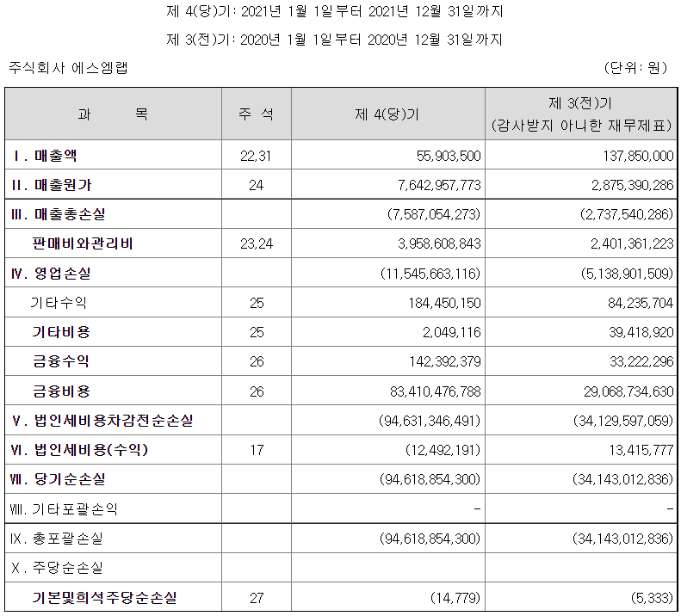Select the 기타비용 row label
This screenshot has width=681, height=616.
[61, 332]
